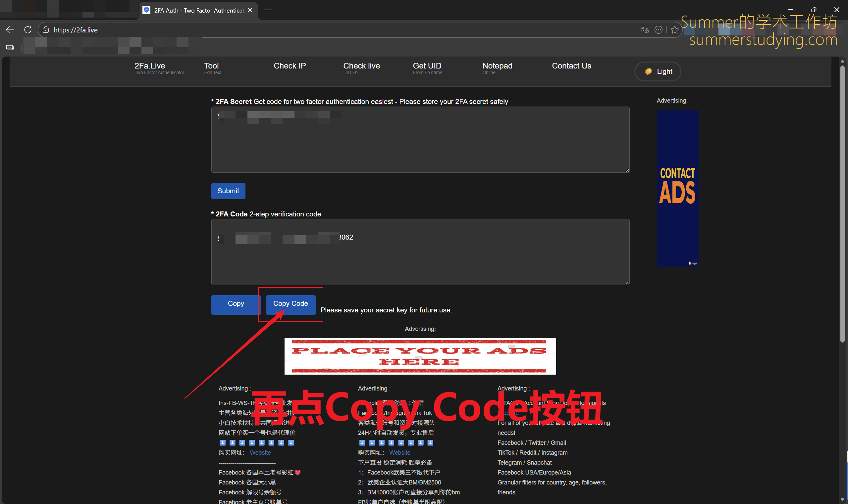
Task: Close the 2FA Auth tab
Action: click(250, 10)
